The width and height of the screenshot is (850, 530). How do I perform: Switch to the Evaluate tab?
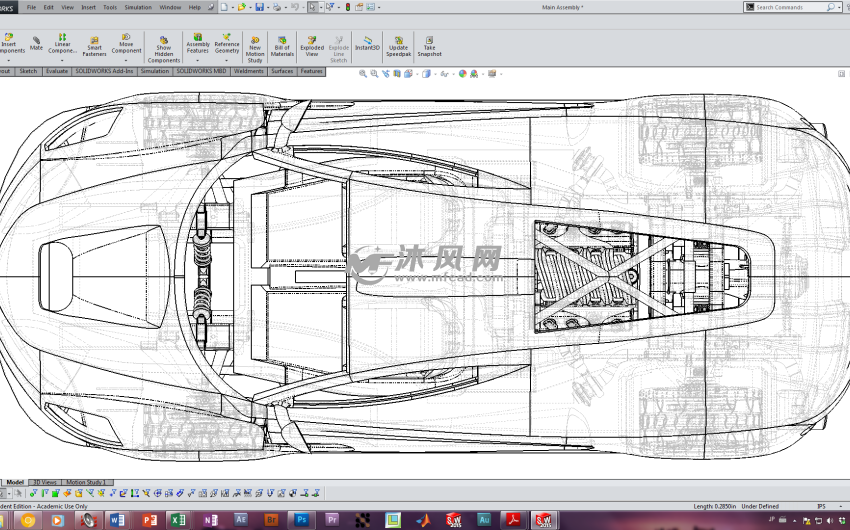tap(57, 71)
